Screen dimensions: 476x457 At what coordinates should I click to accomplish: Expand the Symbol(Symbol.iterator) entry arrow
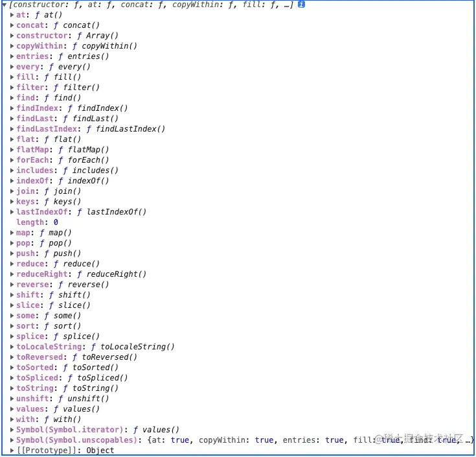[x=12, y=429]
